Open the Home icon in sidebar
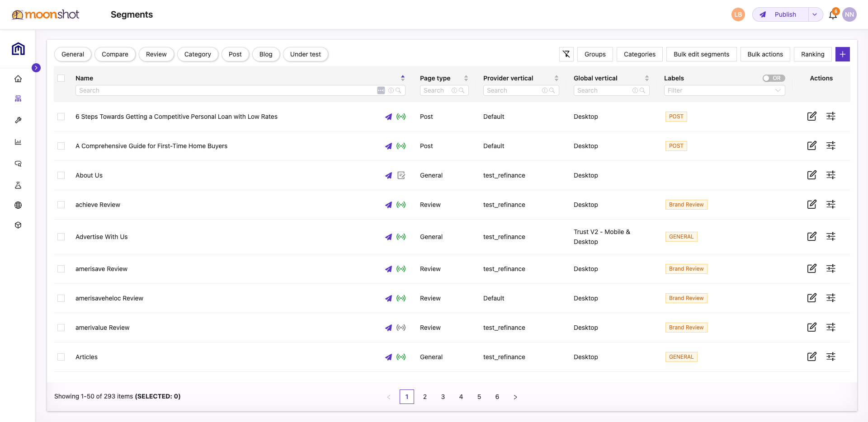Image resolution: width=868 pixels, height=422 pixels. click(18, 79)
